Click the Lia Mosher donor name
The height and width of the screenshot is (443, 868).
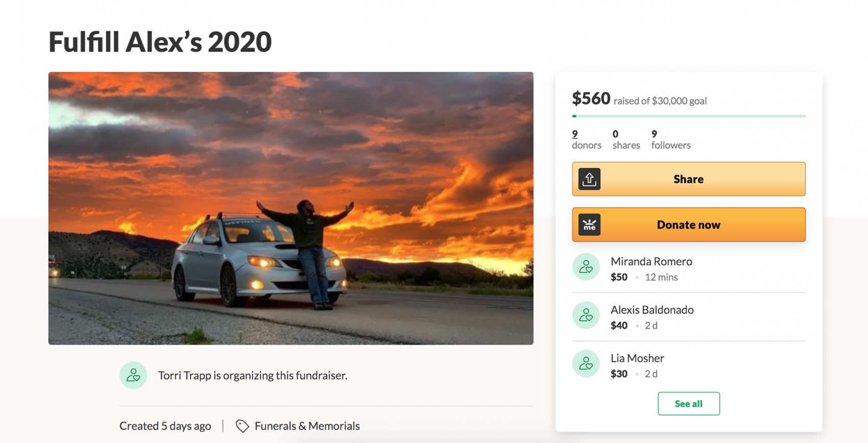pos(637,358)
